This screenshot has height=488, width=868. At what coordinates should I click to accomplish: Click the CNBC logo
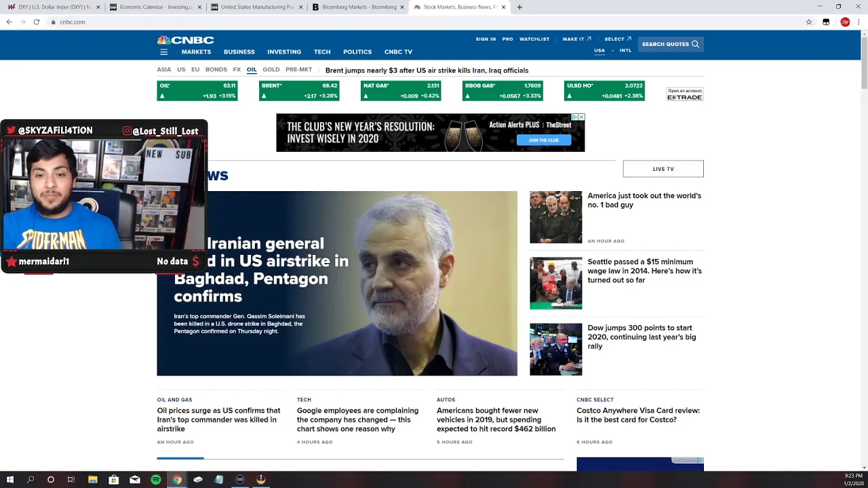click(185, 40)
